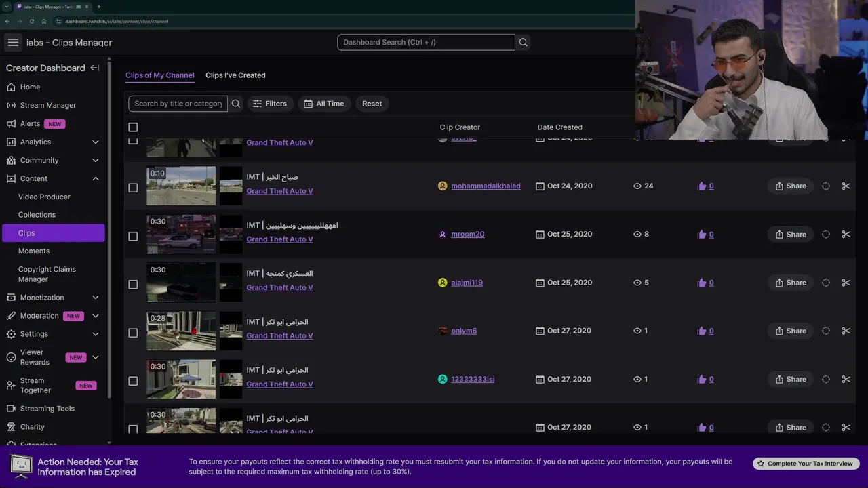Switch to Clips of My Channel tab

(160, 75)
